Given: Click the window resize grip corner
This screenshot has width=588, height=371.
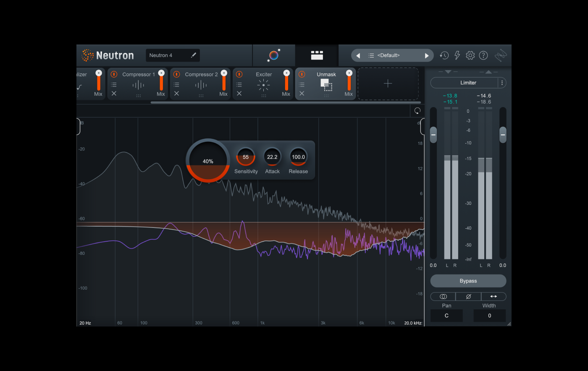Looking at the screenshot, I should point(509,324).
